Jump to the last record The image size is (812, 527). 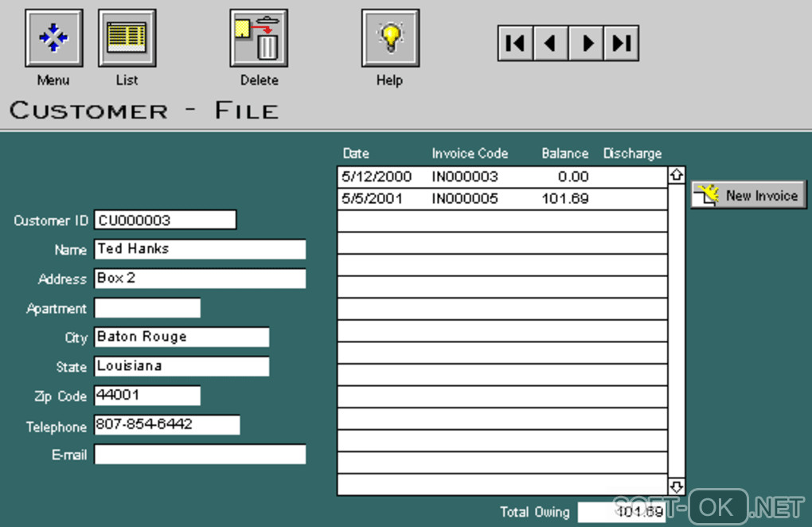(x=622, y=43)
